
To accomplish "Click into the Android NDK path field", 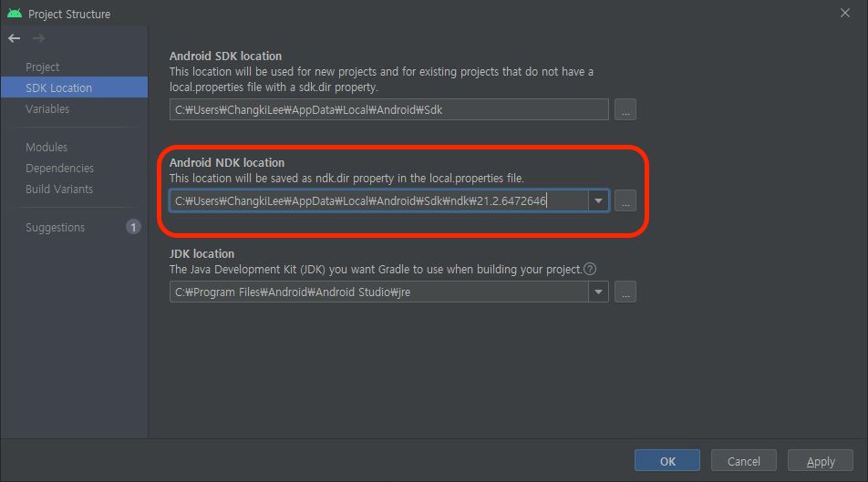I will 378,200.
